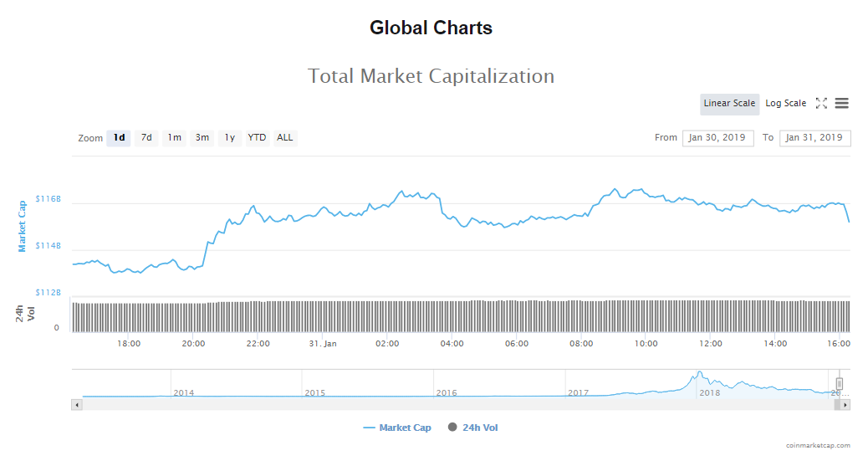Viewport: 868px width, 461px height.
Task: Click the navigator scrollbar right arrow
Action: click(845, 405)
